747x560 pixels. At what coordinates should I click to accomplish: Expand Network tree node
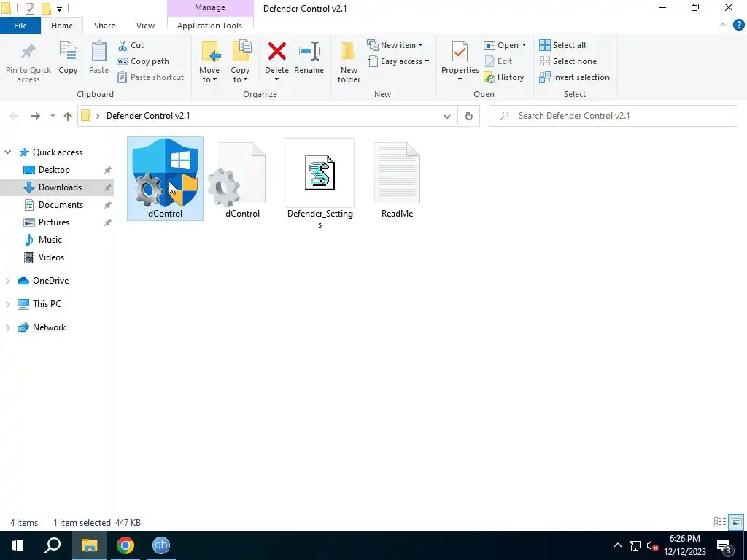click(x=7, y=327)
